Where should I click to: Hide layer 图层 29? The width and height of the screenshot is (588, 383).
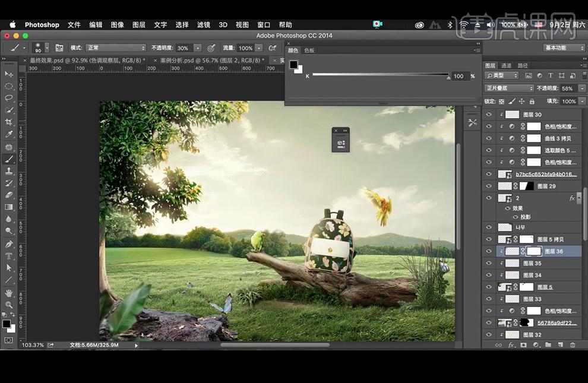tap(489, 186)
